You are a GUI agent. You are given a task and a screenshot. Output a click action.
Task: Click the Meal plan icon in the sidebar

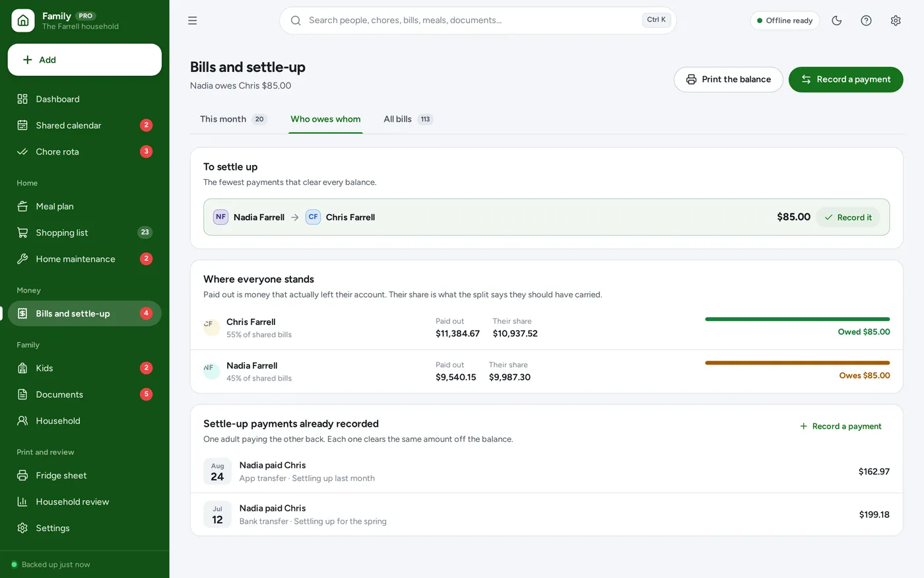[x=22, y=207]
